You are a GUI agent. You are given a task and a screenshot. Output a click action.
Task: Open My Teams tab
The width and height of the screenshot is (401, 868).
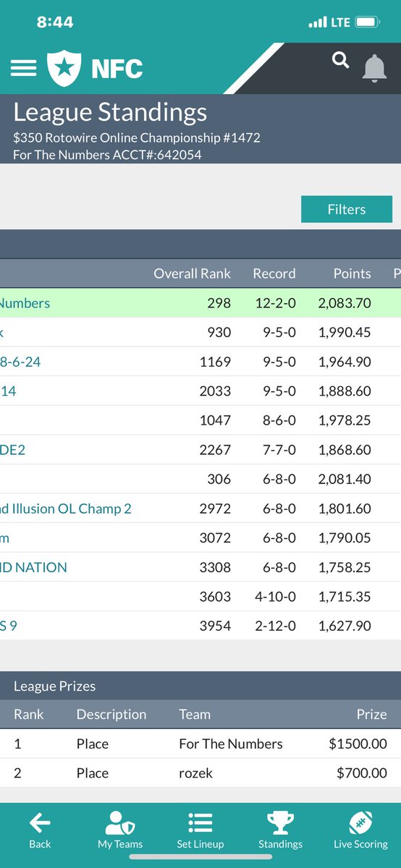[x=120, y=830]
